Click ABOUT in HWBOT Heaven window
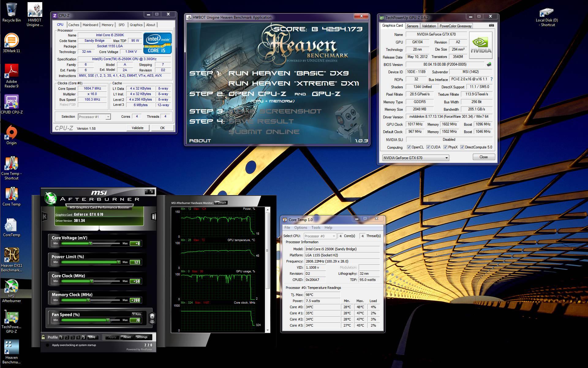The image size is (588, 368). click(200, 141)
